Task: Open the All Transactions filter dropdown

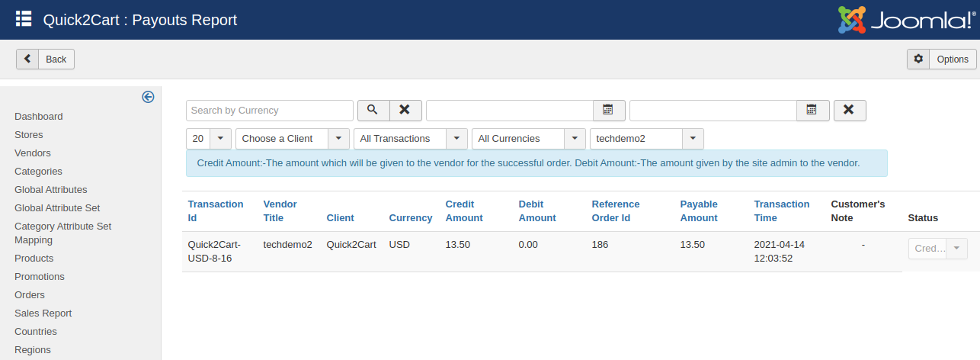Action: pyautogui.click(x=410, y=139)
